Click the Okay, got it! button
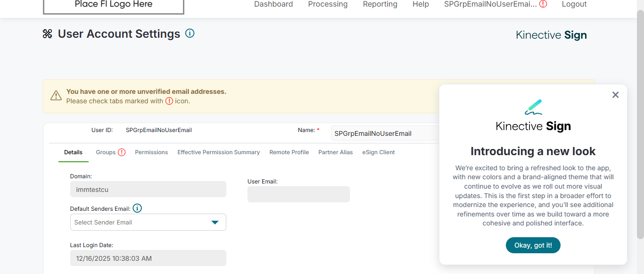The image size is (644, 274). point(533,245)
